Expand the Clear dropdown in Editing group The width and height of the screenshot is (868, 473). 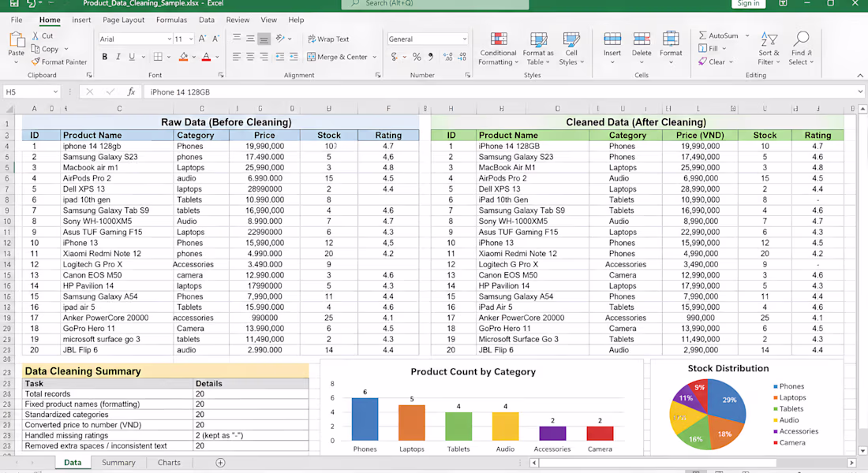click(x=731, y=61)
